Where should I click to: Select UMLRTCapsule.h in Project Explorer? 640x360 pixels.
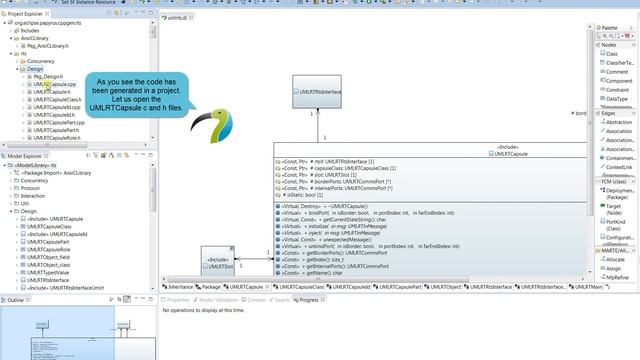(x=52, y=92)
